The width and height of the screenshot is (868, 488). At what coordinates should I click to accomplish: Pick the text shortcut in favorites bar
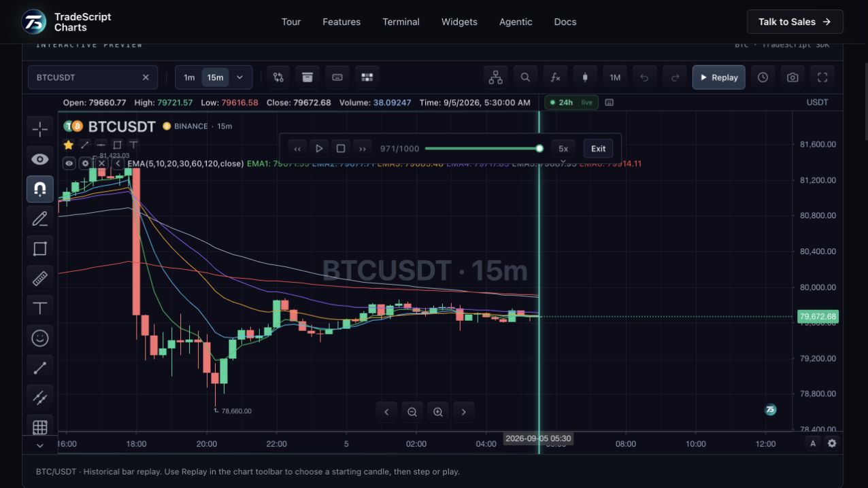(133, 145)
